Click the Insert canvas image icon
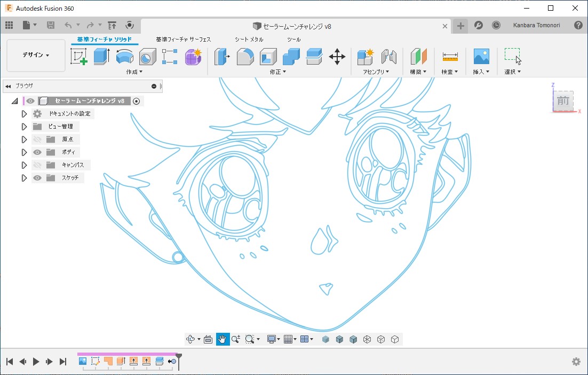 click(481, 57)
